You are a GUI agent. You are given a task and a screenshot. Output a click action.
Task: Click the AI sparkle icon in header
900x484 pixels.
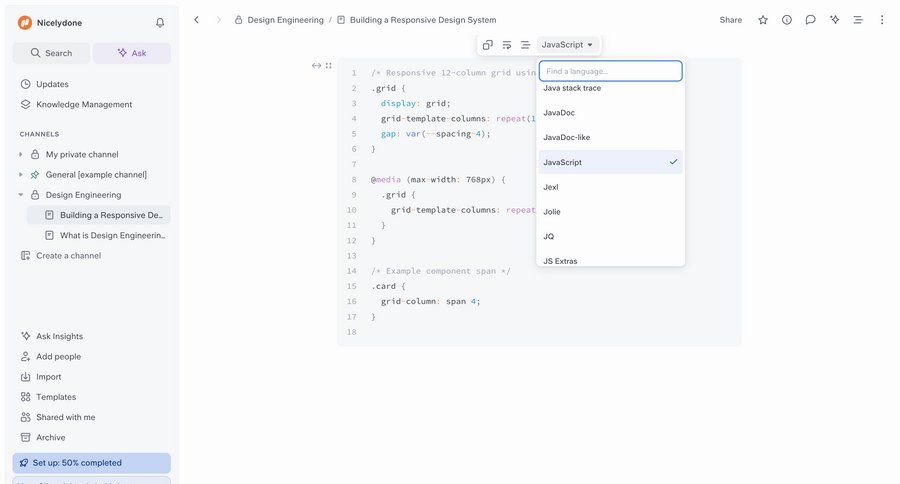(x=834, y=20)
